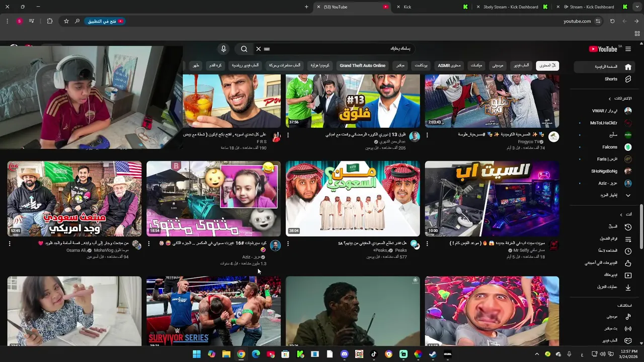Select the Grand Theft Auto Online chip
The height and width of the screenshot is (362, 644).
362,65
